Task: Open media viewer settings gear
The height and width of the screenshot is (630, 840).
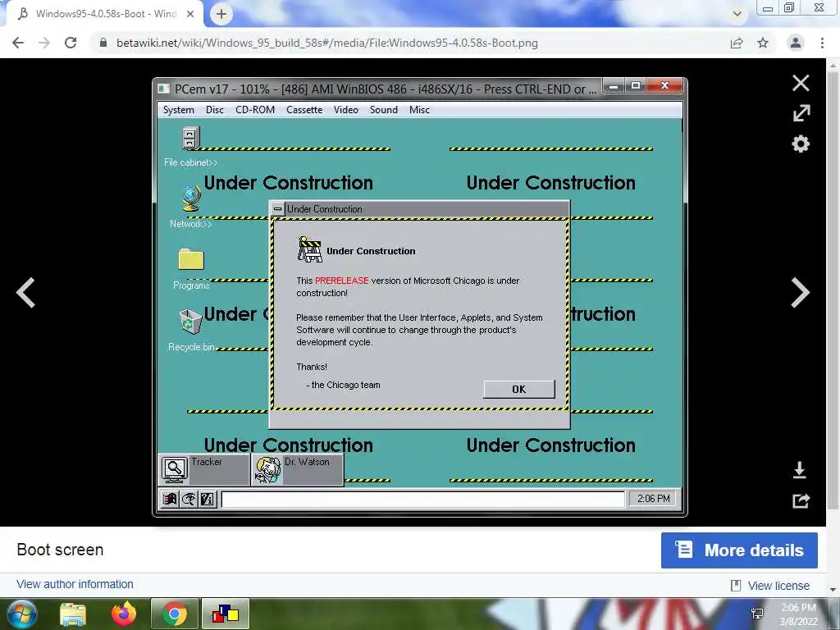Action: point(801,144)
